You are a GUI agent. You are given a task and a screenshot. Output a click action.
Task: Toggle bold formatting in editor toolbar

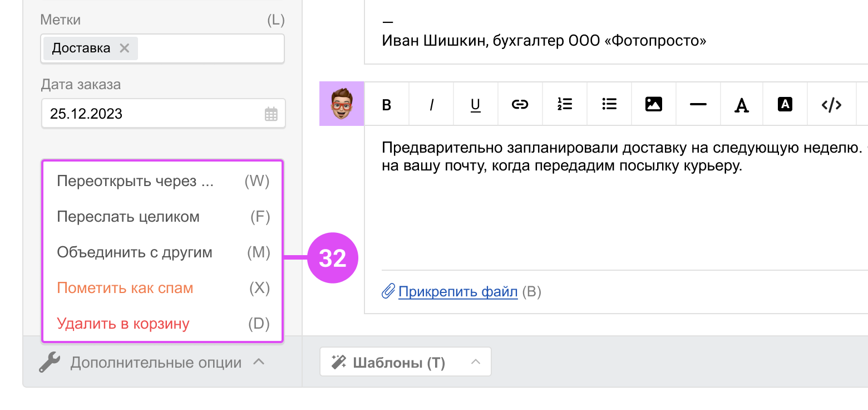pos(387,104)
